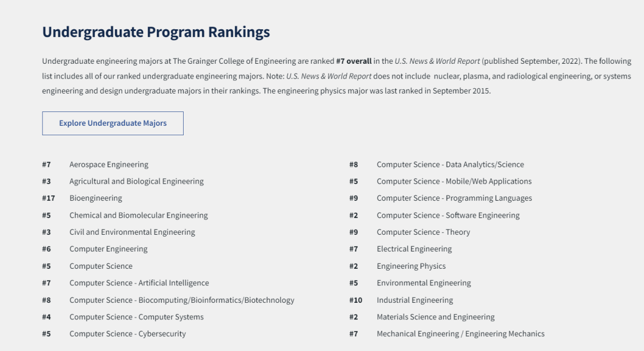
Task: Click Computer Science - Mobile/Web Applications
Action: (454, 181)
